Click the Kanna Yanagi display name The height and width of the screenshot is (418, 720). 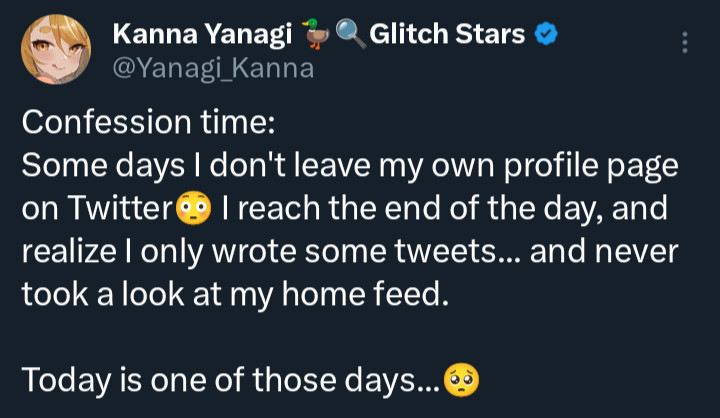(195, 35)
